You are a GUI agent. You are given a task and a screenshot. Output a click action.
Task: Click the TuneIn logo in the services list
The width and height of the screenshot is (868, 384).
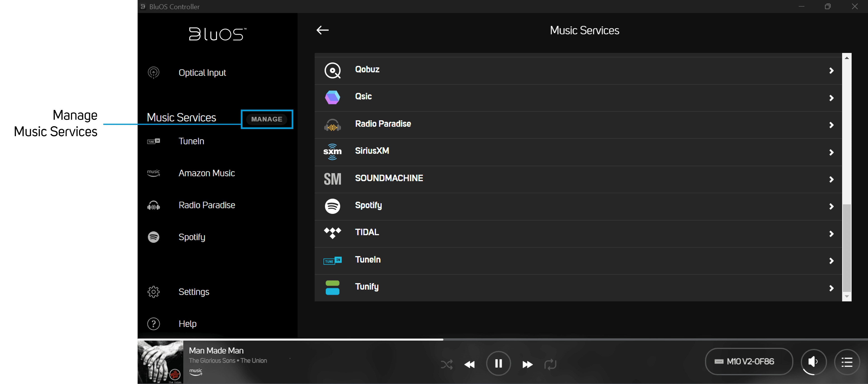tap(333, 261)
